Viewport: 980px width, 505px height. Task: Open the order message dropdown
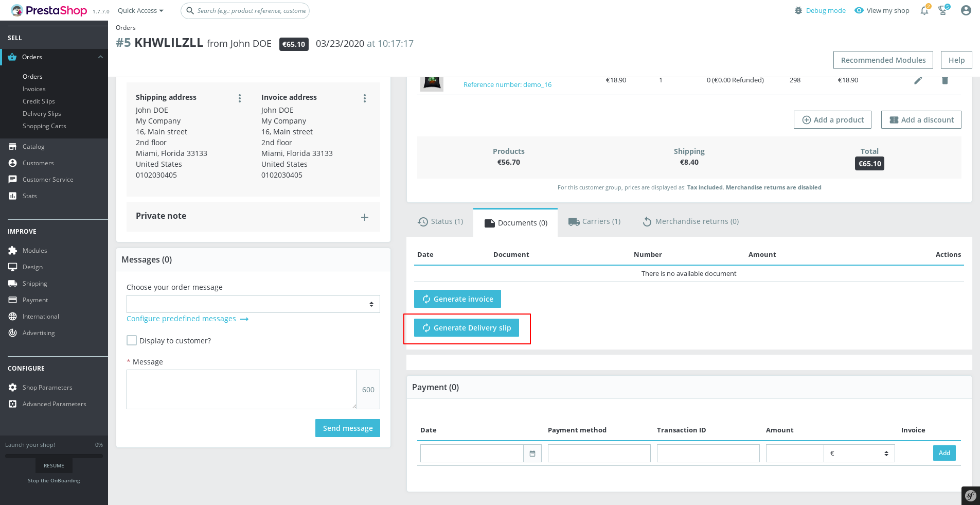tap(253, 304)
